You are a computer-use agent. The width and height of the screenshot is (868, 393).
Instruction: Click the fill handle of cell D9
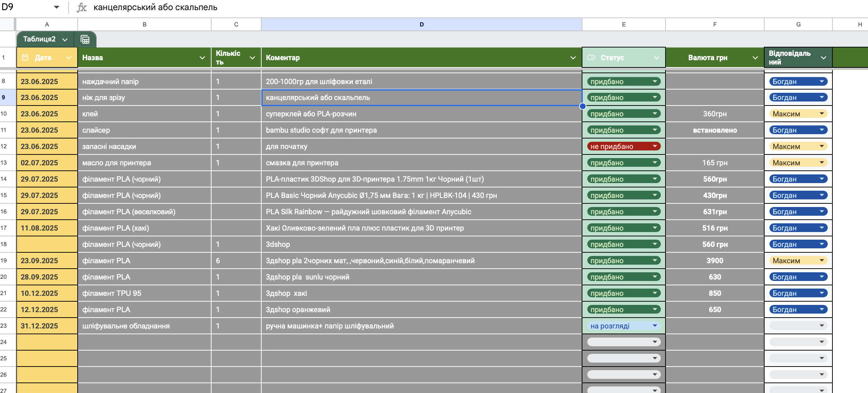(x=582, y=106)
